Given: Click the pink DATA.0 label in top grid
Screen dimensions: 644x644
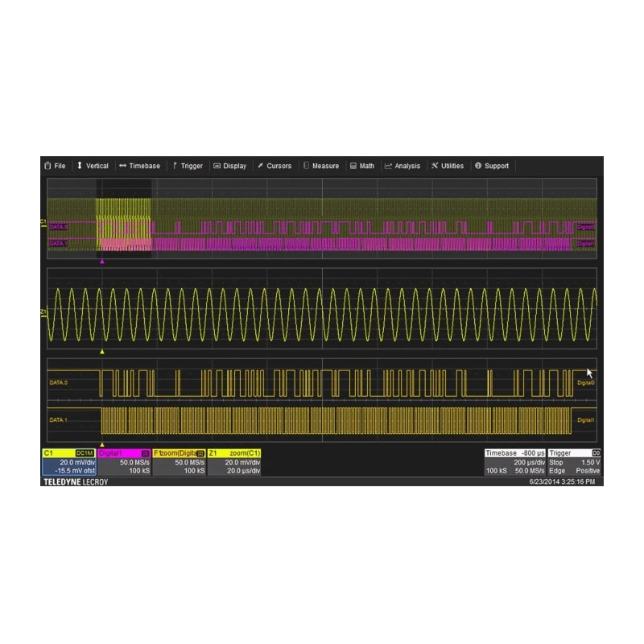Looking at the screenshot, I should 58,227.
